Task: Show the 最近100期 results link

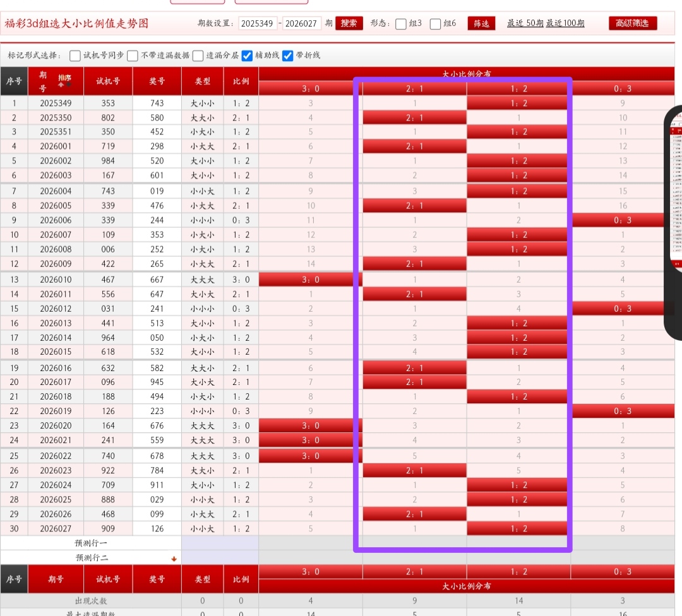Action: tap(565, 23)
